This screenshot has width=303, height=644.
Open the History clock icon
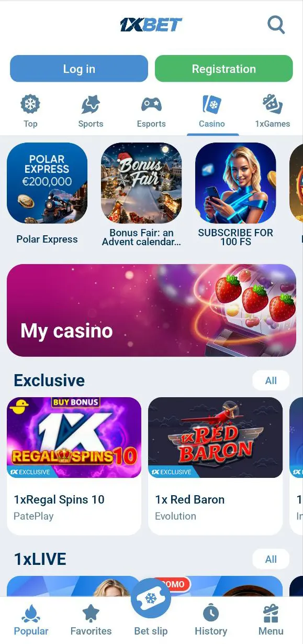coord(211,612)
